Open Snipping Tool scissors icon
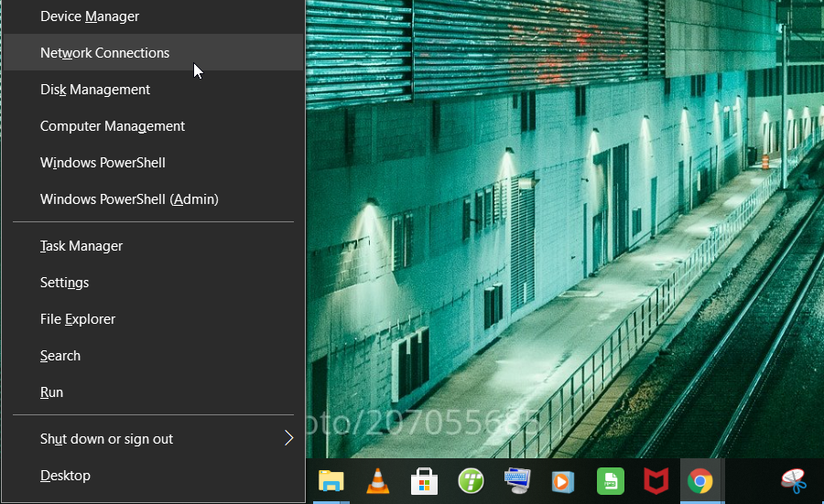Viewport: 824px width, 504px height. pos(793,481)
